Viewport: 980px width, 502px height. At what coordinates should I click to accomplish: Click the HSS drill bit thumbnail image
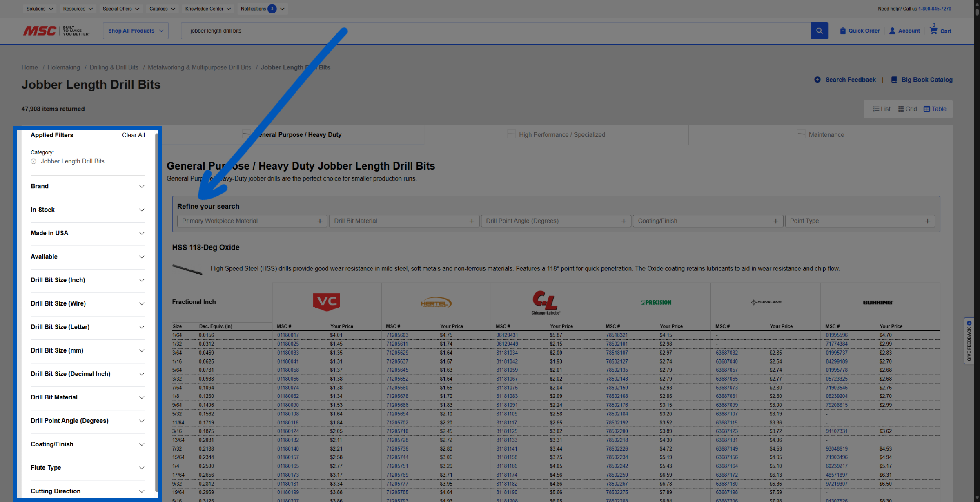click(187, 269)
